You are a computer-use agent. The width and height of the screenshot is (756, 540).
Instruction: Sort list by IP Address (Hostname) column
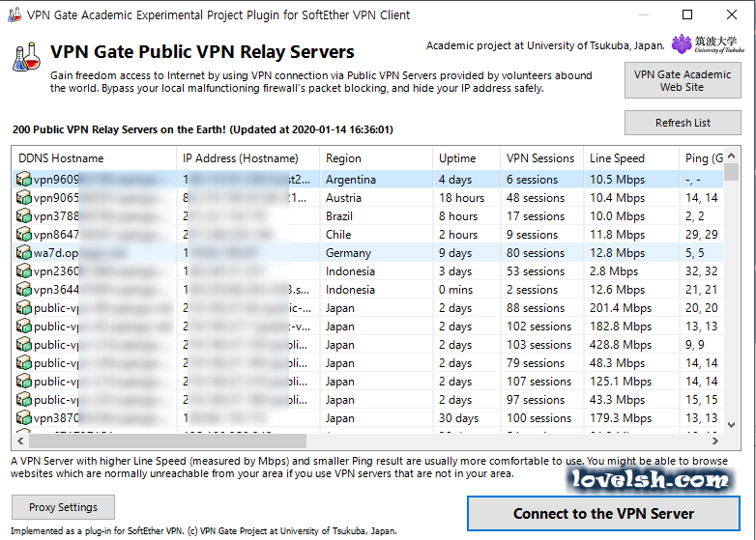pyautogui.click(x=247, y=158)
